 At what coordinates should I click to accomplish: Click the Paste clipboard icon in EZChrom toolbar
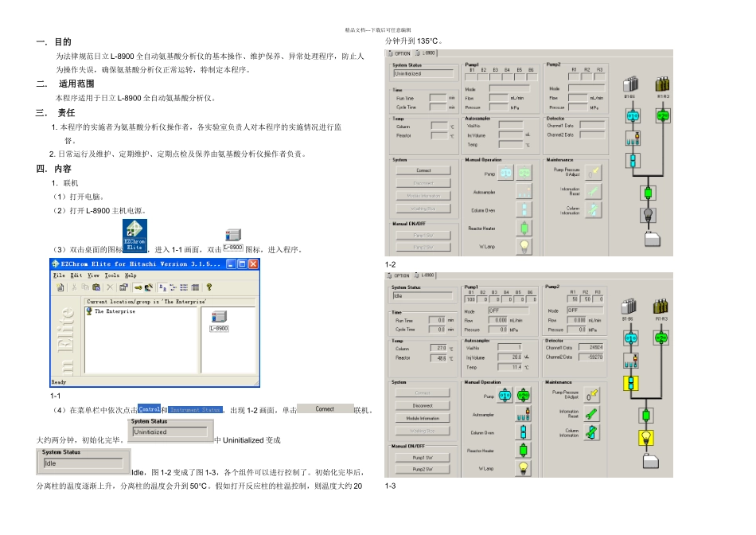[96, 287]
